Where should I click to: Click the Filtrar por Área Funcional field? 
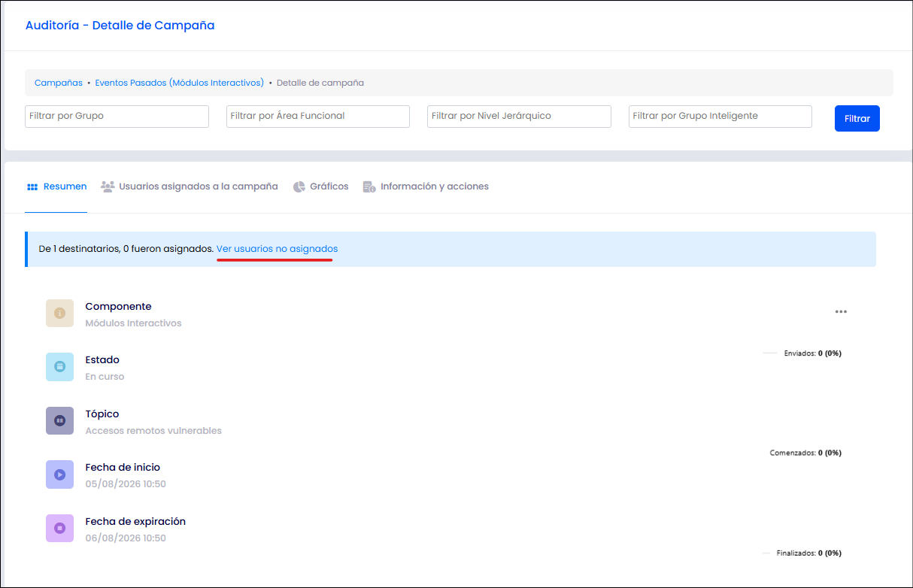point(318,116)
